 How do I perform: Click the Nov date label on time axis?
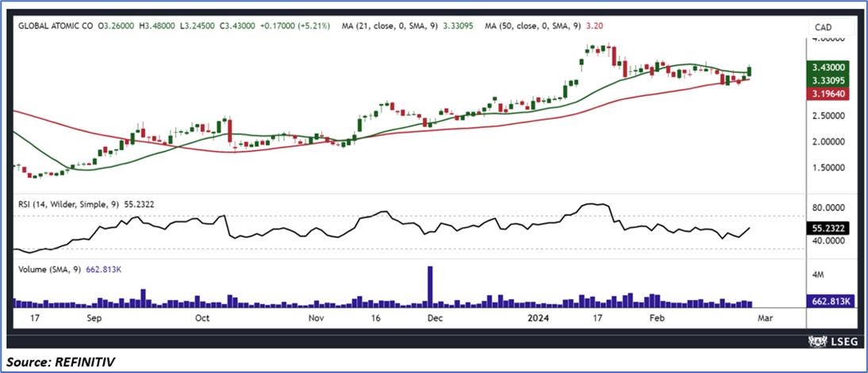tap(316, 318)
